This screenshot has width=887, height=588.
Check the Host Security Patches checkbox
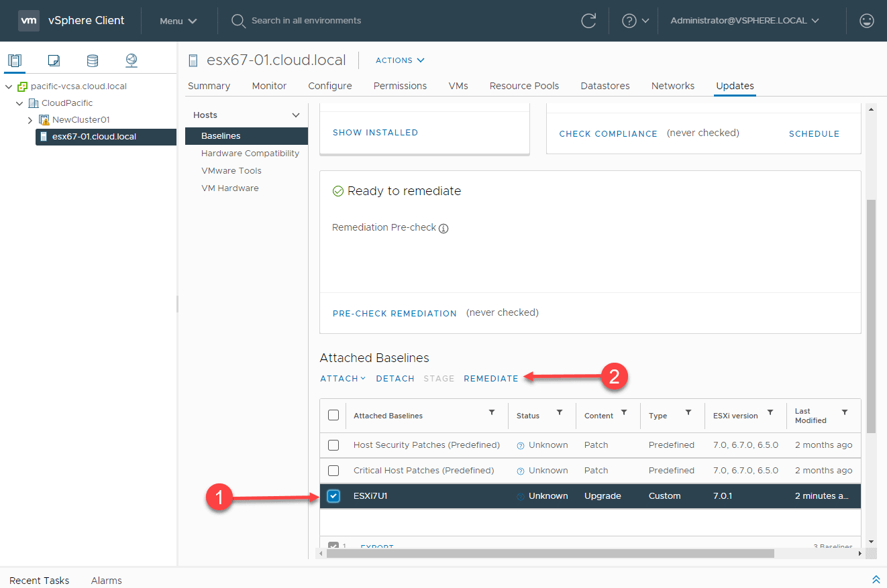coord(333,445)
